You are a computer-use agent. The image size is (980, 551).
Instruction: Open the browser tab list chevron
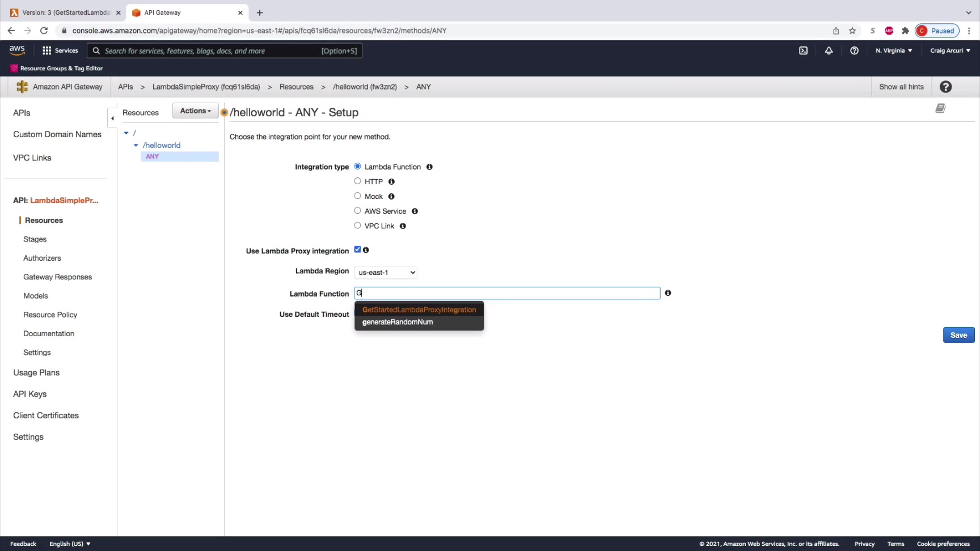(969, 12)
